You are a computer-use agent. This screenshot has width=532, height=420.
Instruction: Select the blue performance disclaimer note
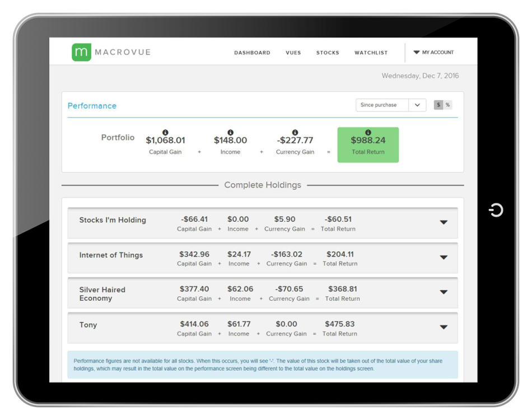(x=263, y=364)
